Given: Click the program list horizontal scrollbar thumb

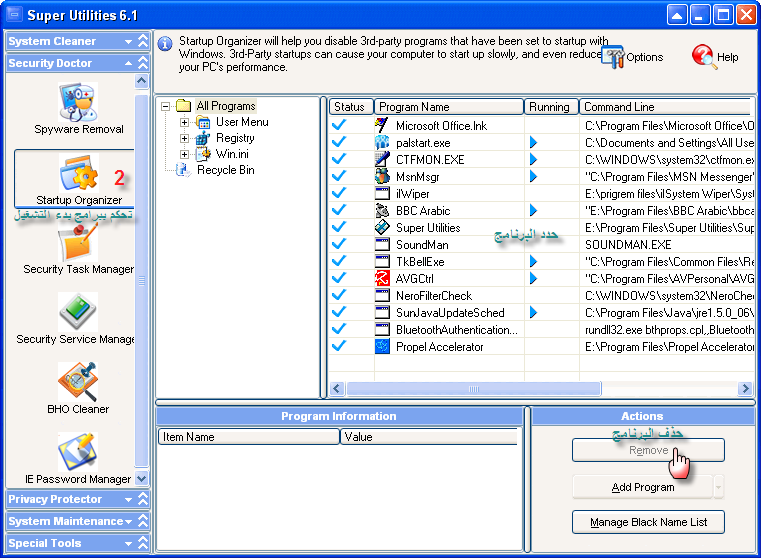Looking at the screenshot, I should pos(474,389).
